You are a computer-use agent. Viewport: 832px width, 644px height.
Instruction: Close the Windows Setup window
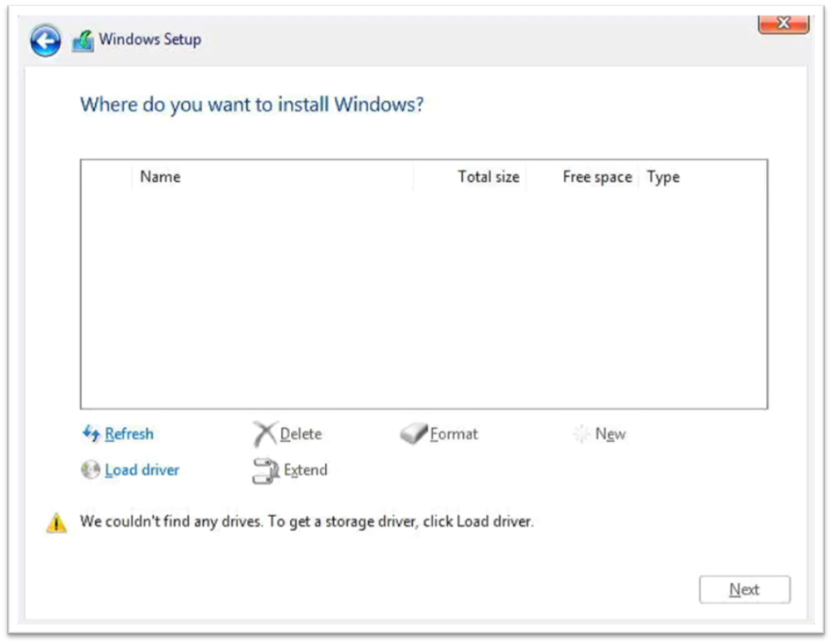point(784,24)
